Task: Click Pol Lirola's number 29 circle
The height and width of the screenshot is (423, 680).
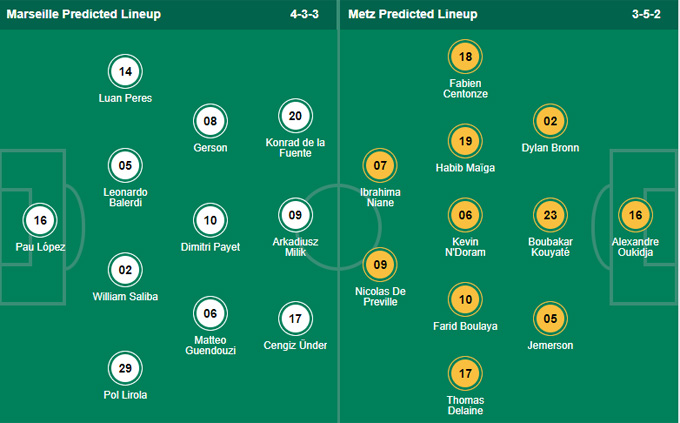Action: (x=125, y=368)
